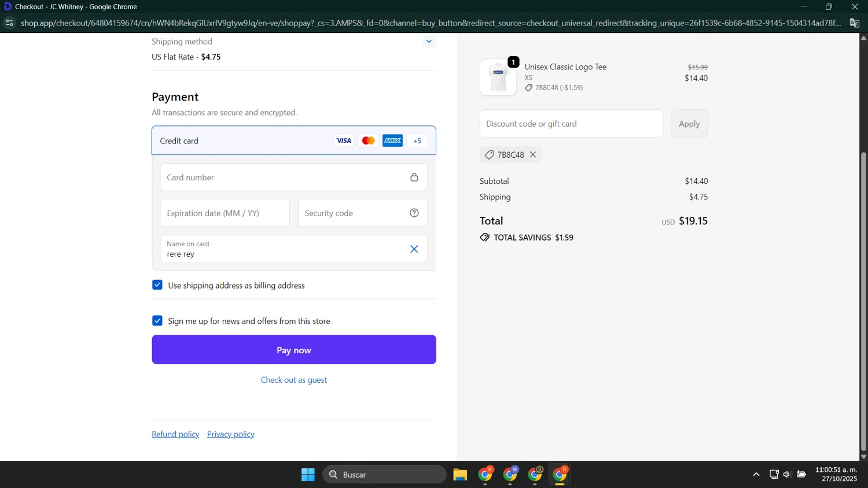Click the scrollbar down arrow
This screenshot has width=868, height=488.
[863, 457]
